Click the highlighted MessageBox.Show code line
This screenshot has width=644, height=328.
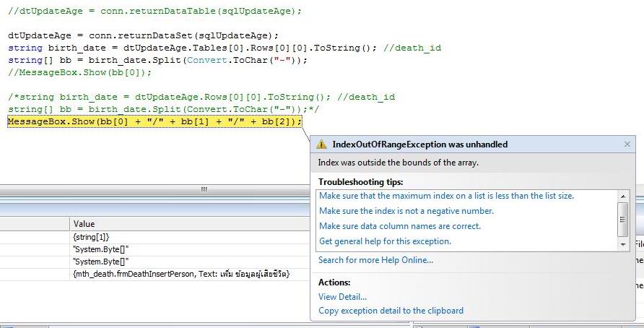[155, 121]
